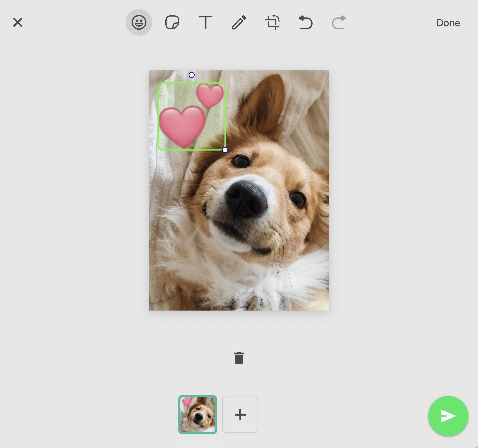This screenshot has width=478, height=448.
Task: Select the Text tool
Action: click(206, 22)
